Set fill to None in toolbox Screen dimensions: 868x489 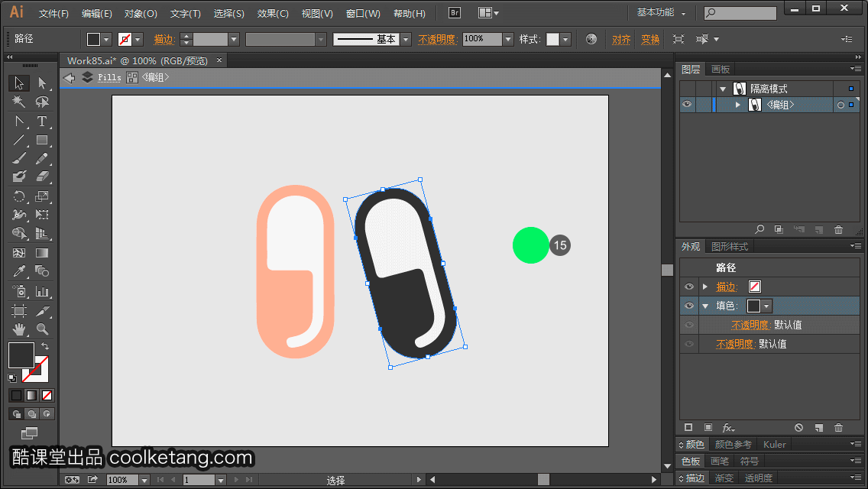[47, 396]
